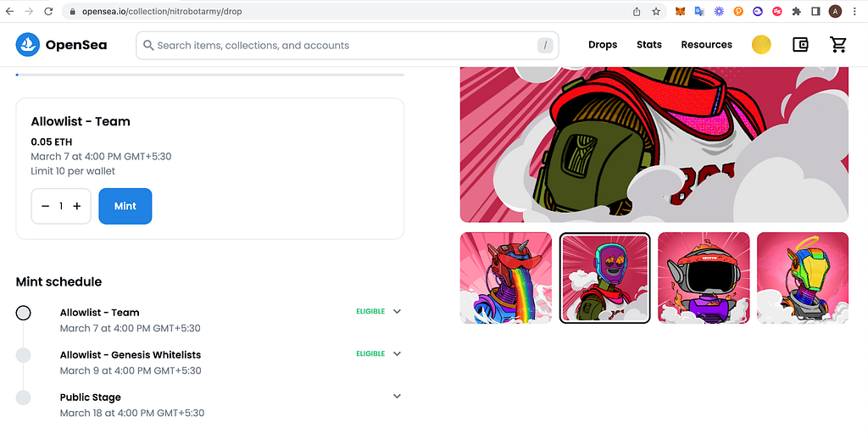Click the dark purple round extension icon
Screen dimensions: 868x439
(x=758, y=11)
